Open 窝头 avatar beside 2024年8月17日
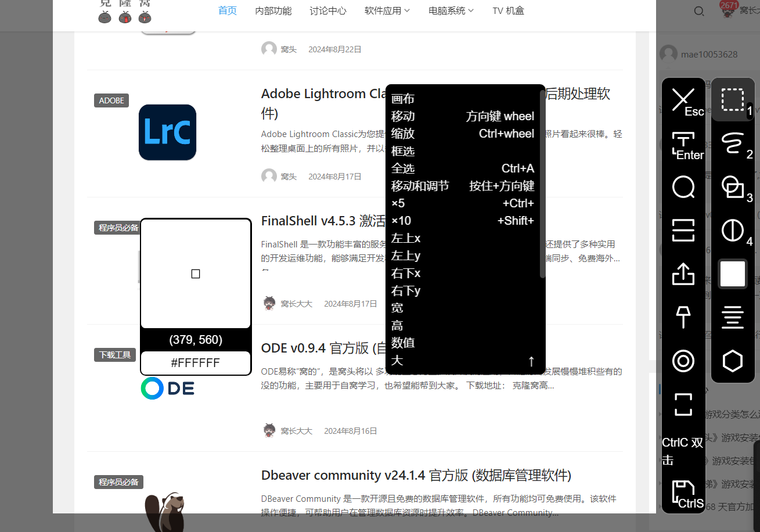Image resolution: width=760 pixels, height=532 pixels. coord(269,177)
